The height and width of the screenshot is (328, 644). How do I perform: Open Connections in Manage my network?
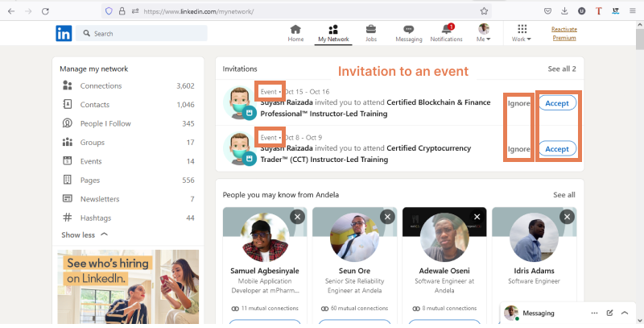pyautogui.click(x=128, y=85)
